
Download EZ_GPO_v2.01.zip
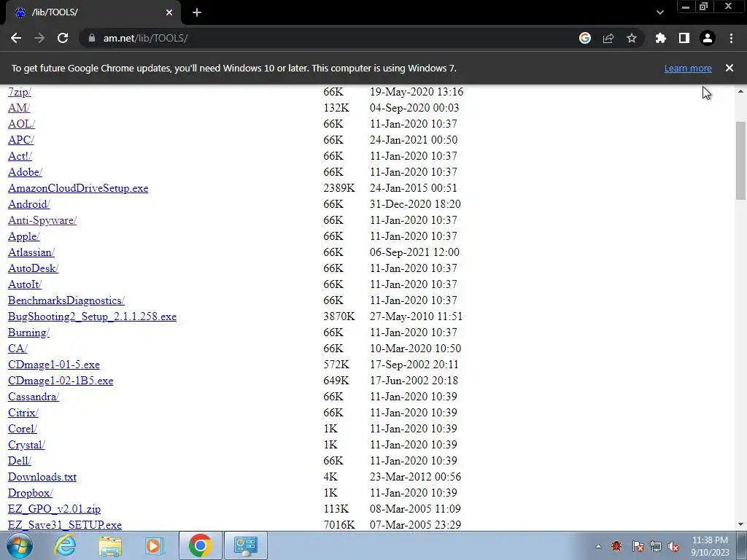(x=54, y=509)
